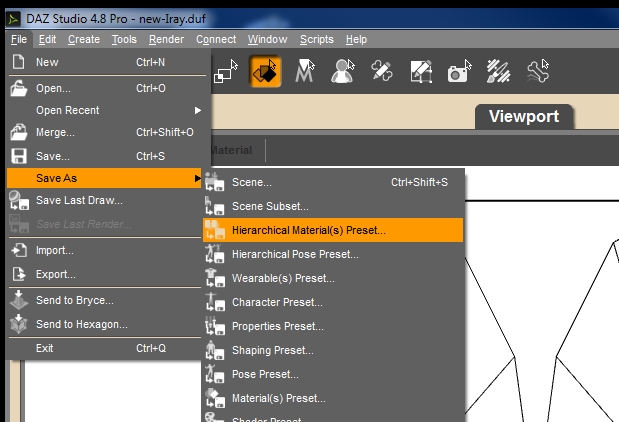Choose Import... from File menu

click(x=105, y=250)
